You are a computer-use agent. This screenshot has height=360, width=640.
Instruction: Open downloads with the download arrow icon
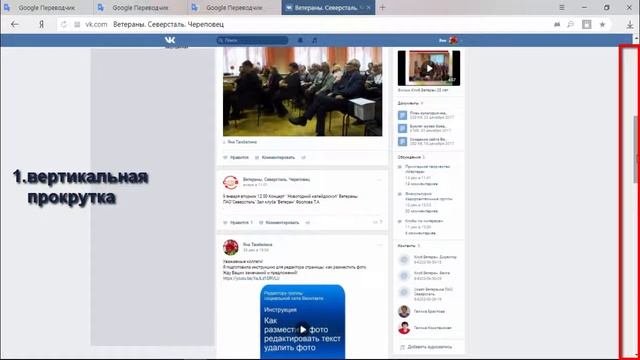pos(630,24)
